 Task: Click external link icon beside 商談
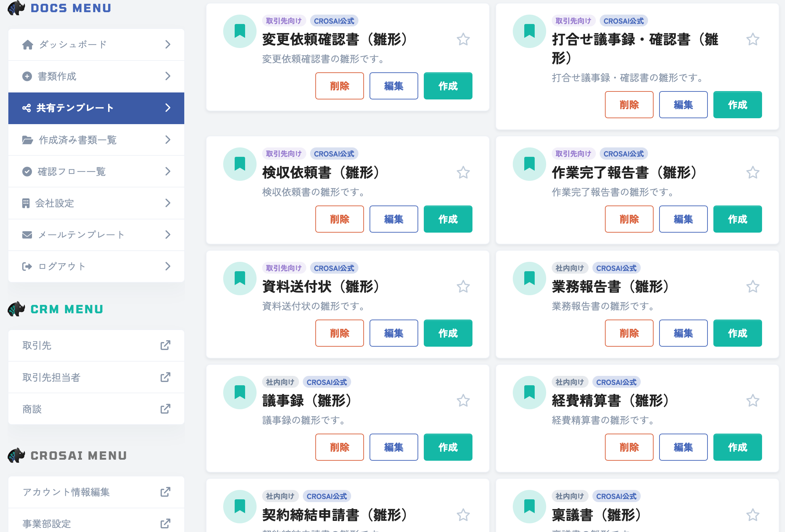[165, 409]
